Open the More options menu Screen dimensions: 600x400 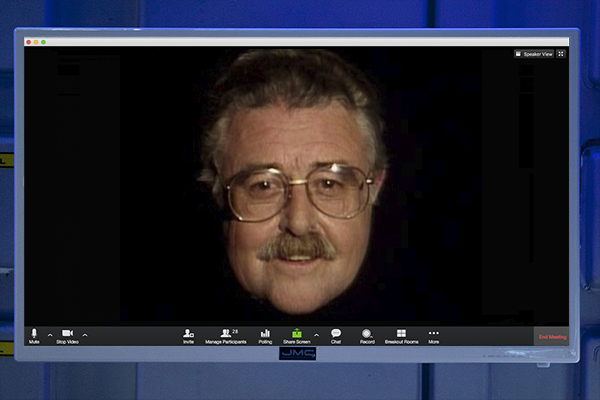point(433,335)
